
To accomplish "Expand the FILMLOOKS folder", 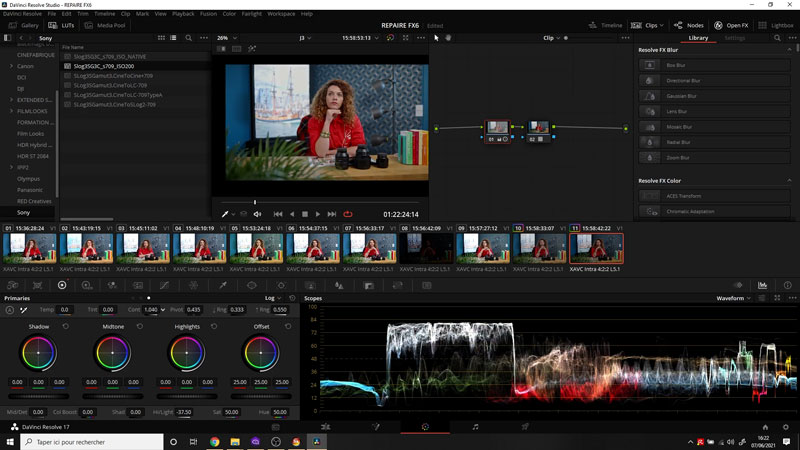I will click(x=11, y=111).
